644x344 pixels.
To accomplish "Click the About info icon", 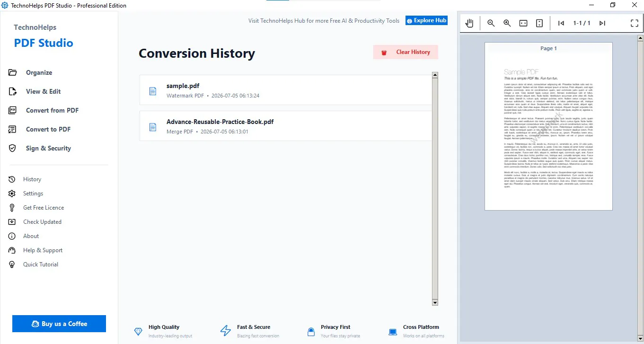I will point(12,236).
